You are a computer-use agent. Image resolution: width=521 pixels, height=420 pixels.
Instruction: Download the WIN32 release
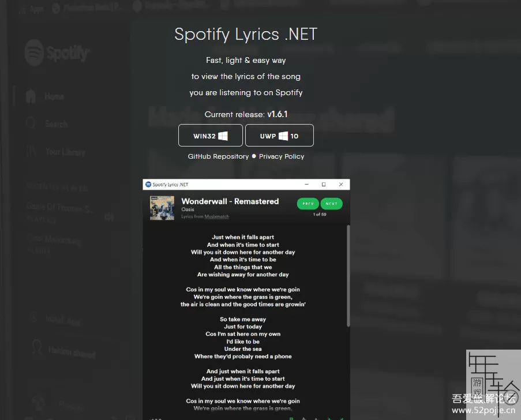tap(211, 136)
